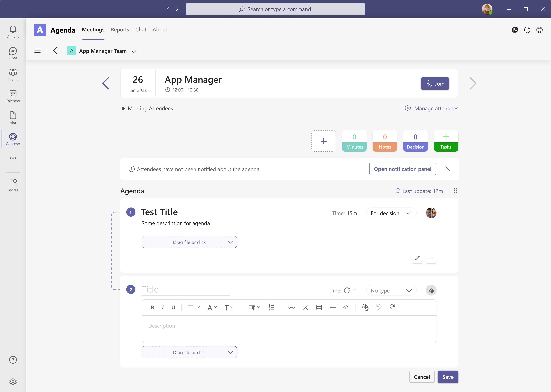Open the app in browser globe icon
The width and height of the screenshot is (551, 392).
pos(539,30)
